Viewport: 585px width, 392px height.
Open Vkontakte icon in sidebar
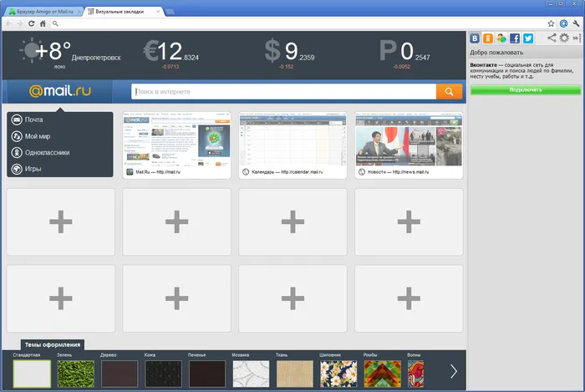(475, 38)
